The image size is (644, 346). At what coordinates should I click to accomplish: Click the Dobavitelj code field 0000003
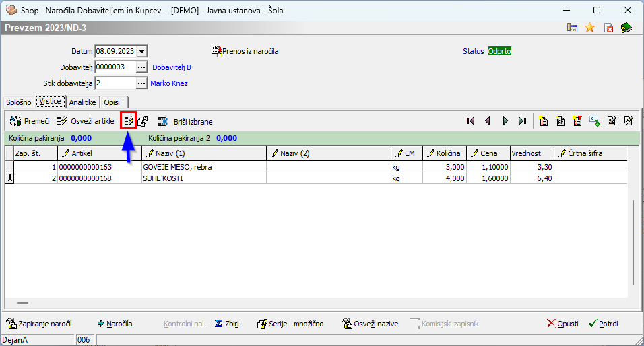coord(115,67)
